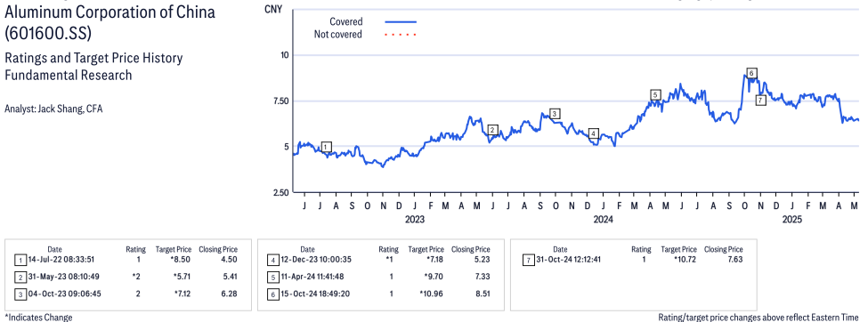This screenshot has width=868, height=322.
Task: Select chart marker 3 near October 2023
Action: pos(556,114)
